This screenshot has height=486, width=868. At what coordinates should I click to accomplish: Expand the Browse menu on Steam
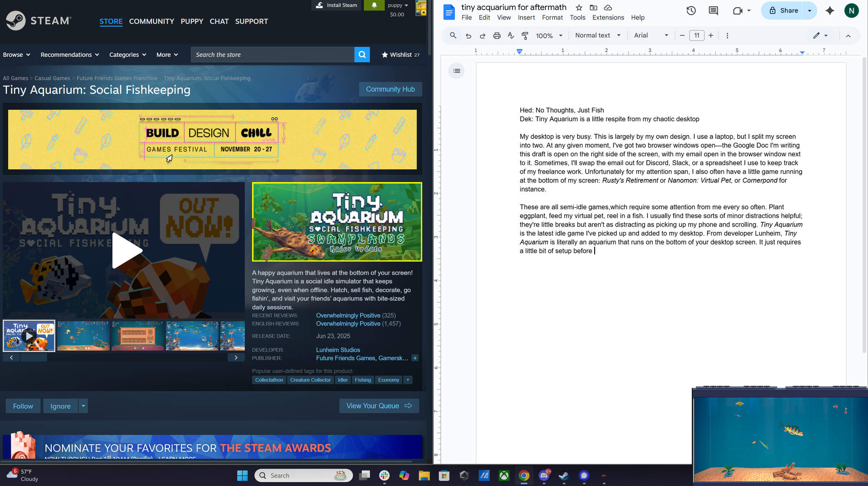tap(16, 54)
